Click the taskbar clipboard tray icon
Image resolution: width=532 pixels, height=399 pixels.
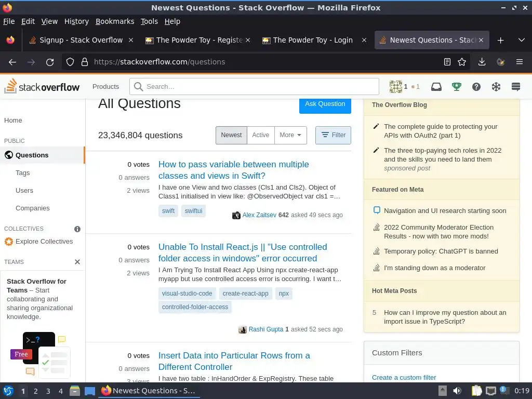pyautogui.click(x=477, y=391)
